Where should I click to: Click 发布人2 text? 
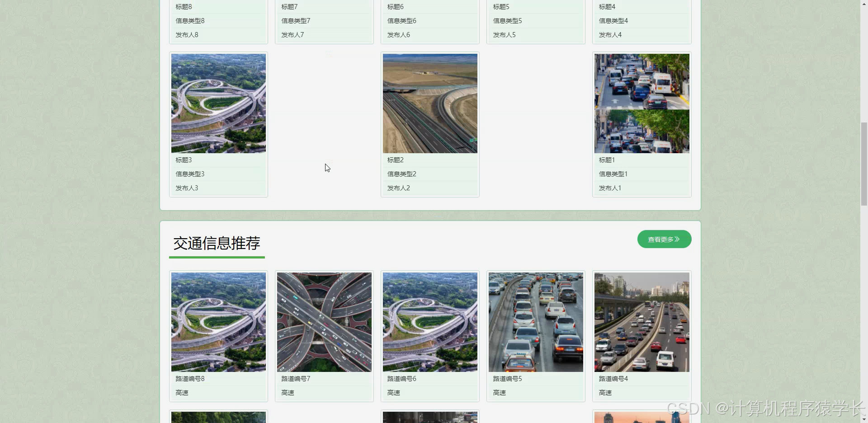point(398,188)
